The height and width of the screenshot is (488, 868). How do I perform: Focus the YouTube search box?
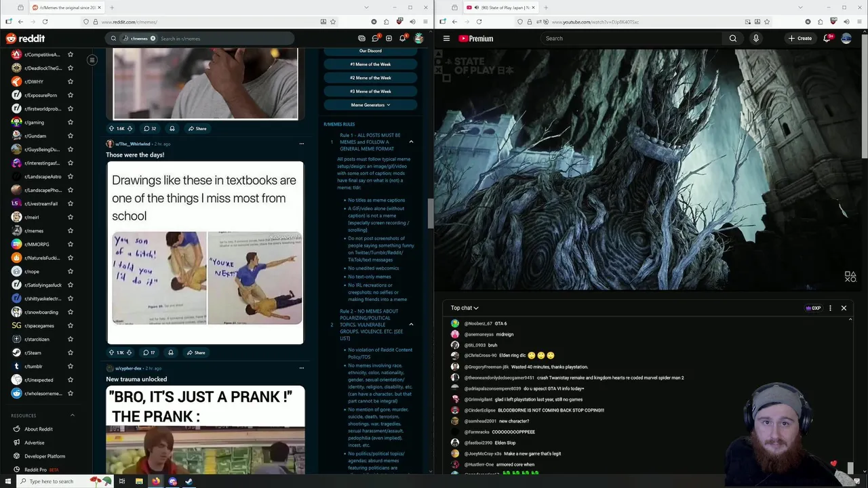click(631, 39)
